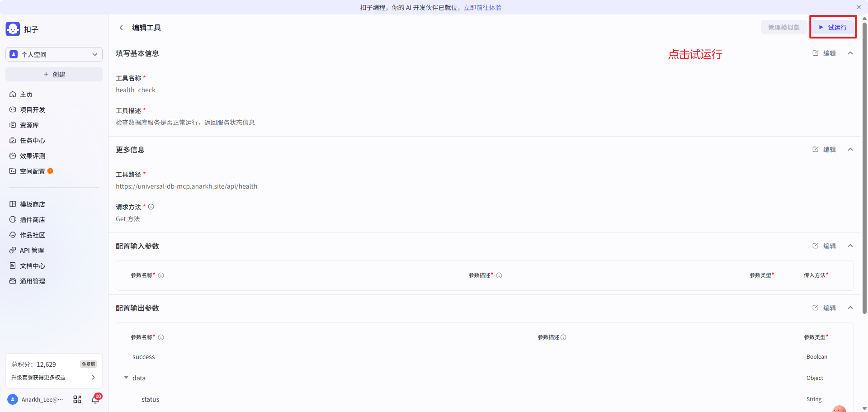Click the tool description text

[x=185, y=123]
